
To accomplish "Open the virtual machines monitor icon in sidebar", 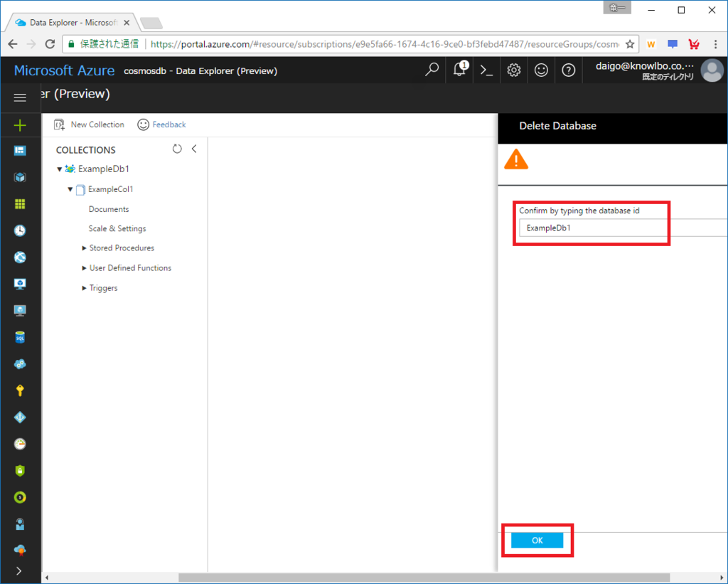I will pyautogui.click(x=20, y=284).
